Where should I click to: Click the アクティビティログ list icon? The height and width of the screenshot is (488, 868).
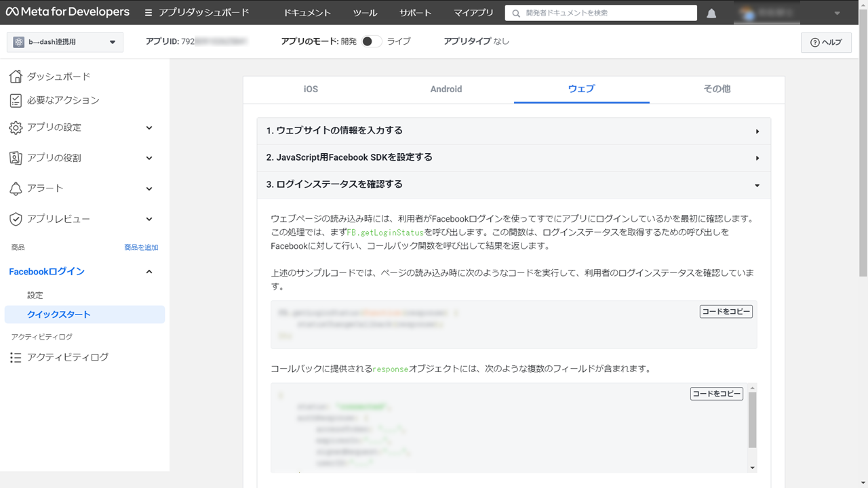coord(16,357)
